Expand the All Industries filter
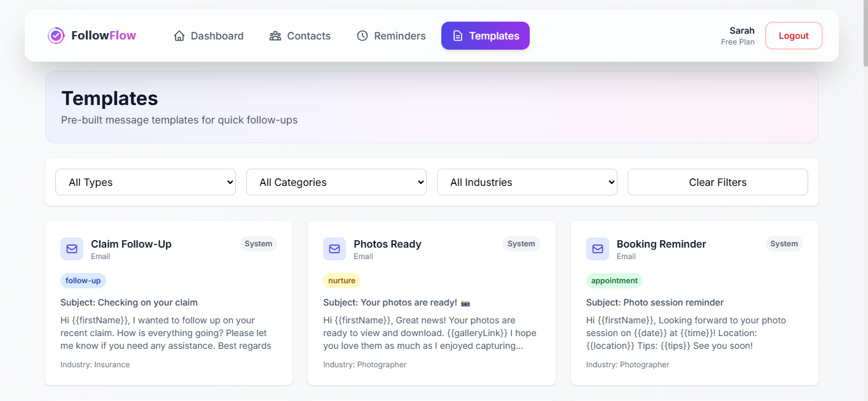Viewport: 868px width, 401px height. point(527,182)
